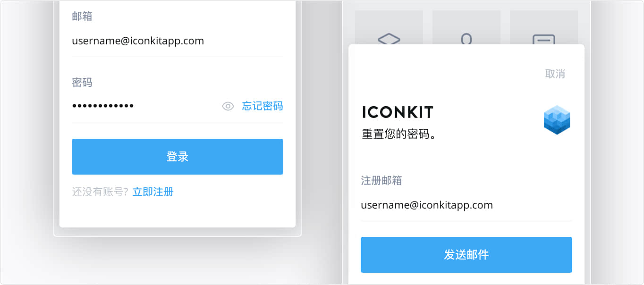Focus the 注册邮箱 registered email field
The image size is (644, 285).
466,205
